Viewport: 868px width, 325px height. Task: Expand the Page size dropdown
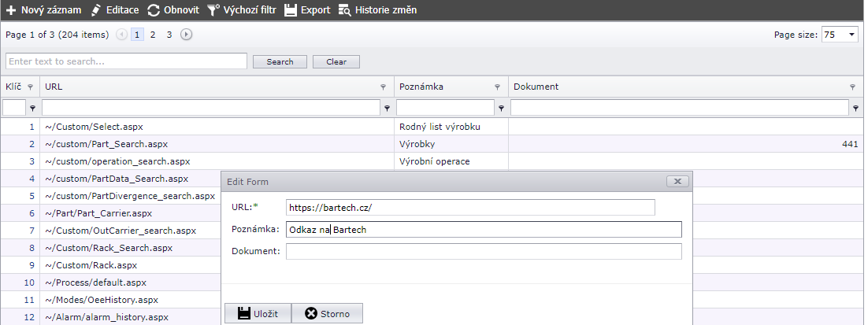point(852,35)
